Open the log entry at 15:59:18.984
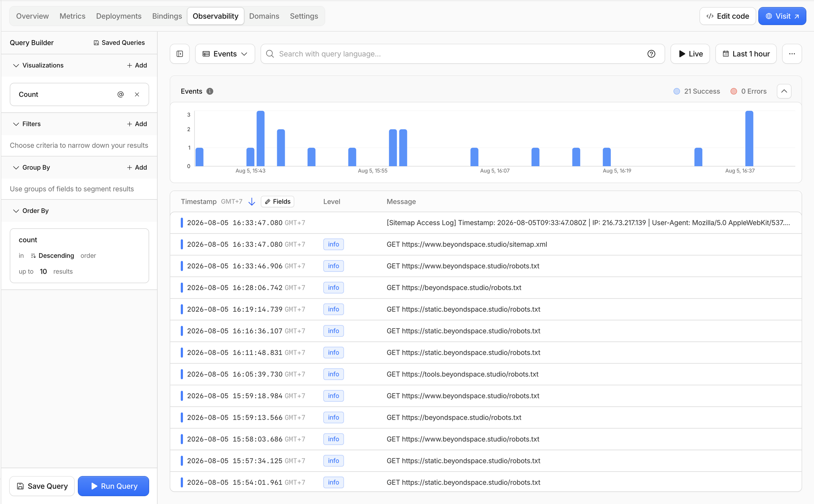814x504 pixels. 486,396
